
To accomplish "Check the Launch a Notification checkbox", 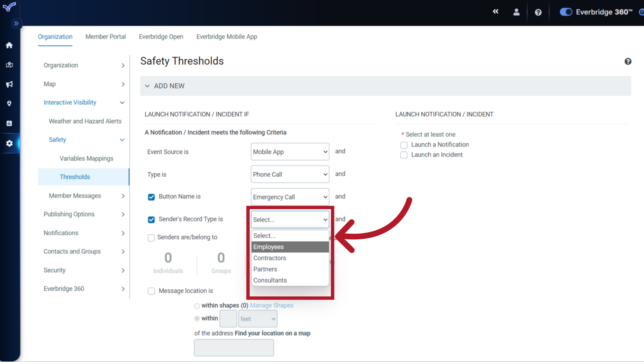I will click(404, 145).
